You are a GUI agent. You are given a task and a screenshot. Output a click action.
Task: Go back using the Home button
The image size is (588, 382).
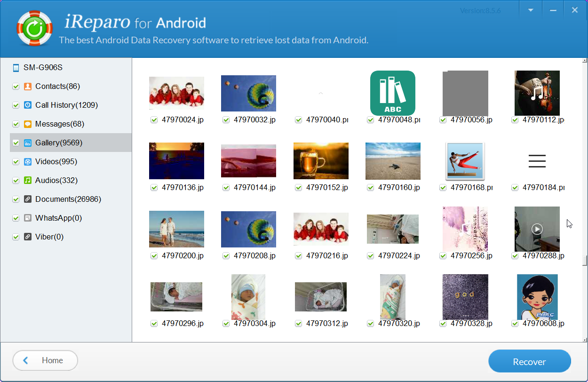coord(45,360)
